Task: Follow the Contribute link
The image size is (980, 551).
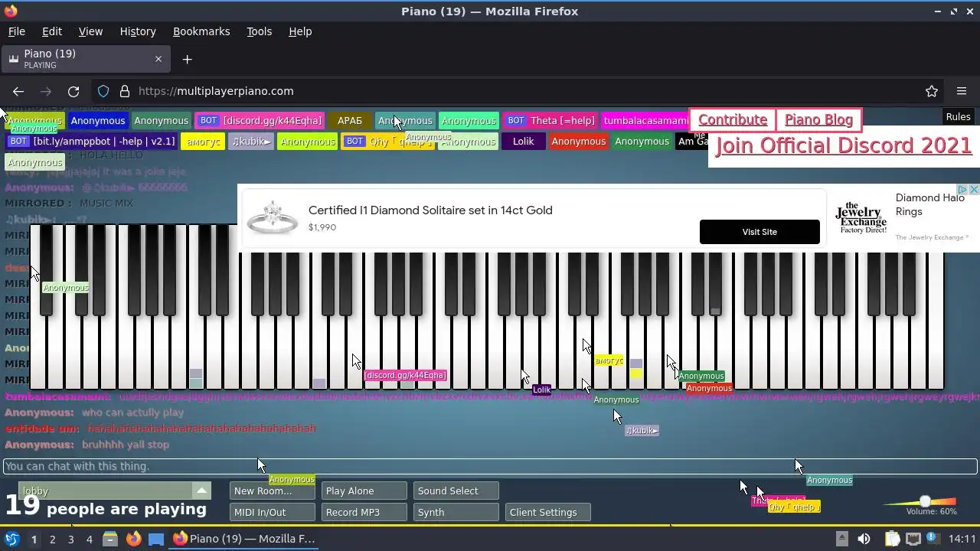Action: 733,119
